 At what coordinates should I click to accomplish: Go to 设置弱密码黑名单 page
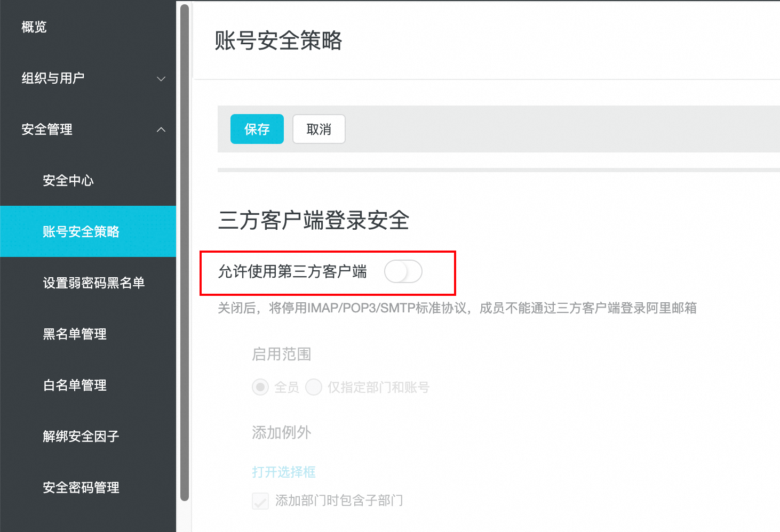[94, 283]
